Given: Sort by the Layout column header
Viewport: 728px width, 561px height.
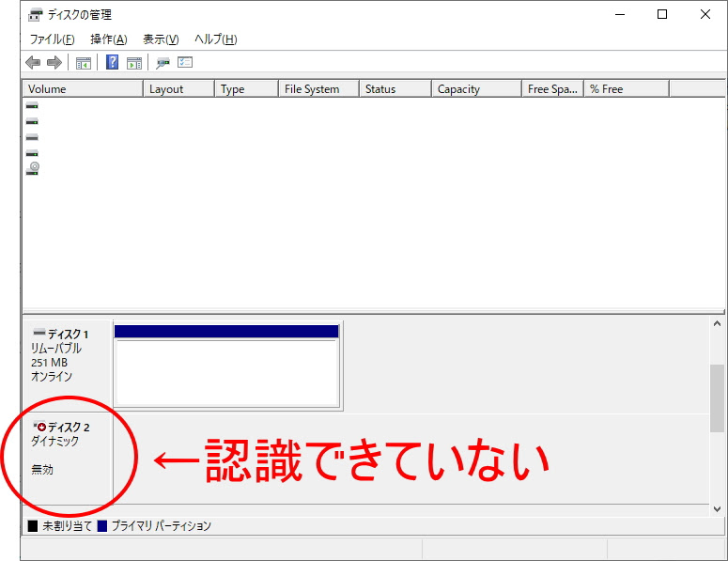Looking at the screenshot, I should [x=178, y=88].
